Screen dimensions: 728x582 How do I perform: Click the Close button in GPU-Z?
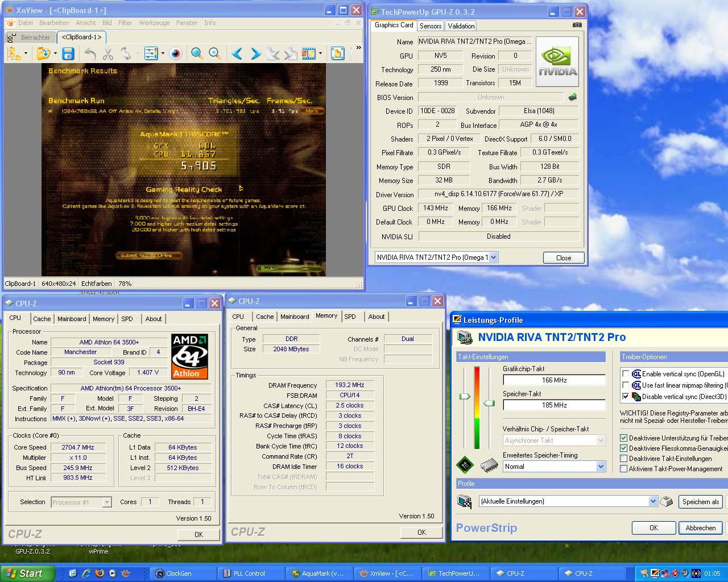coord(564,258)
